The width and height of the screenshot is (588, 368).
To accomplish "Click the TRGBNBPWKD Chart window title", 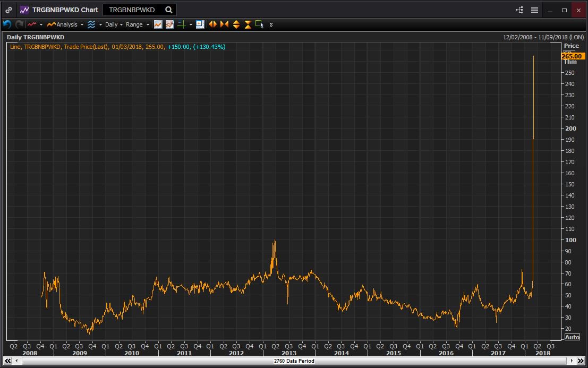I will click(65, 10).
